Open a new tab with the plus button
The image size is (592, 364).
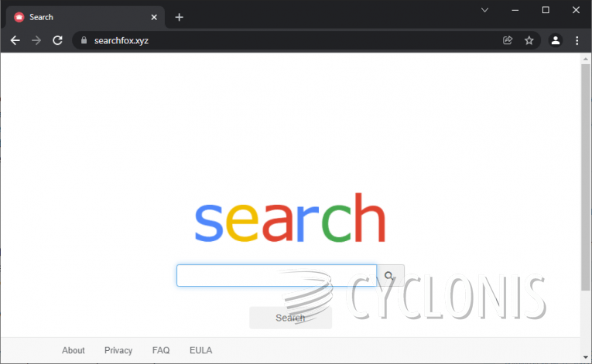180,17
